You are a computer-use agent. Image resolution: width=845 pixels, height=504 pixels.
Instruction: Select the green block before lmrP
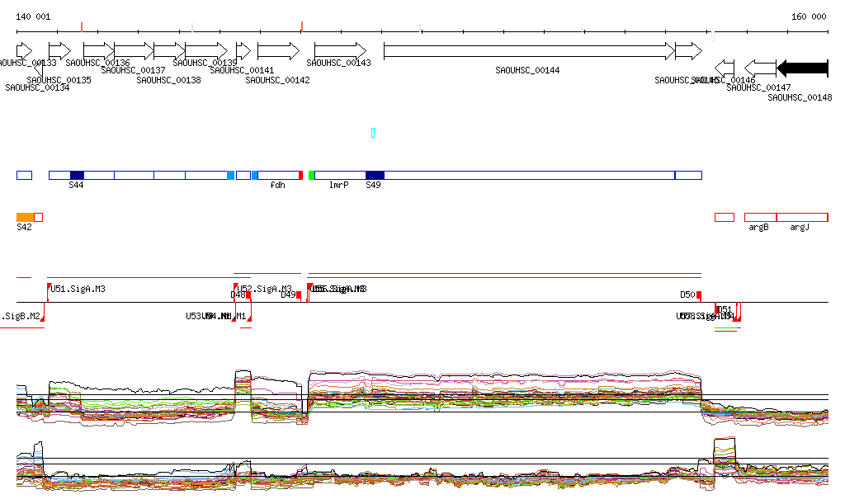click(312, 175)
